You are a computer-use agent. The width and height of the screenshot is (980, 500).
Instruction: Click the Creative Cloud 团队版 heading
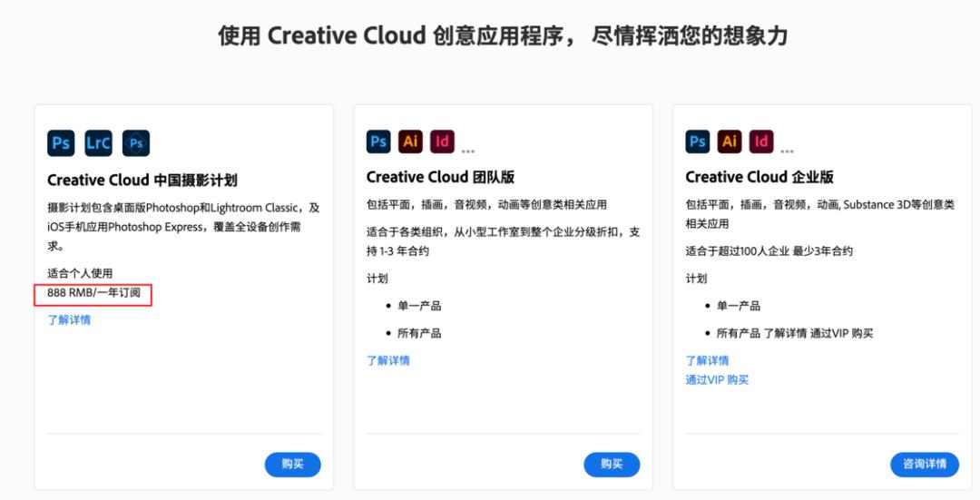tap(441, 178)
